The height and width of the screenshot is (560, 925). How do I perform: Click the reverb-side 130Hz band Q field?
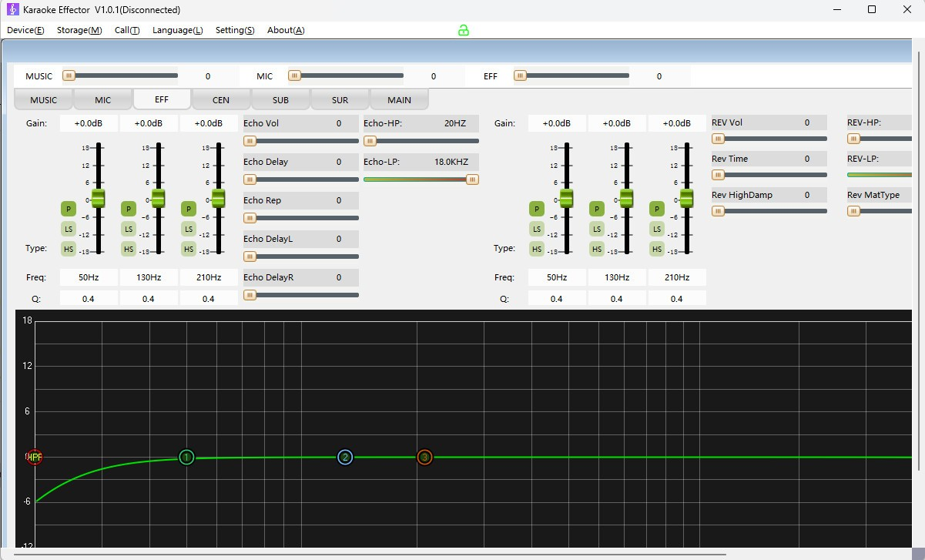617,298
